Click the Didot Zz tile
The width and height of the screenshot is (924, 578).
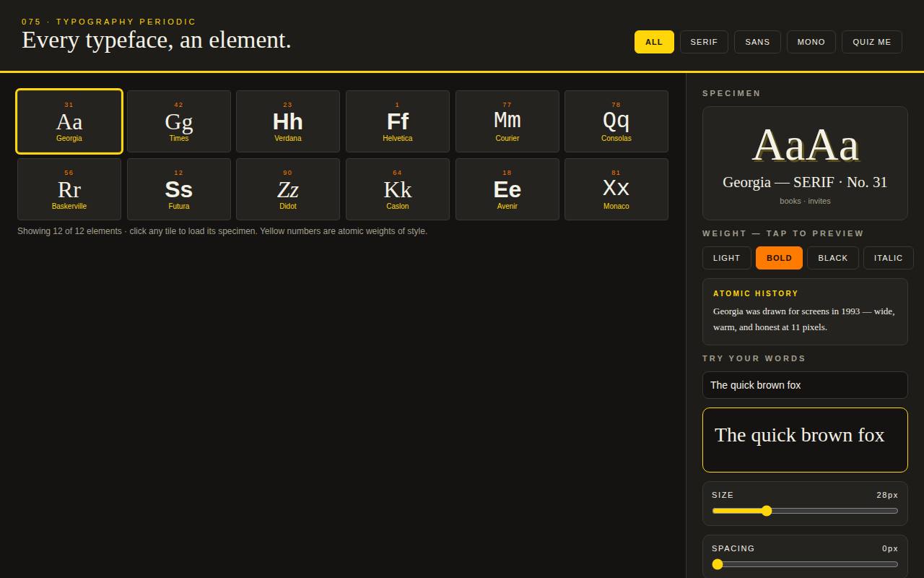coord(288,189)
